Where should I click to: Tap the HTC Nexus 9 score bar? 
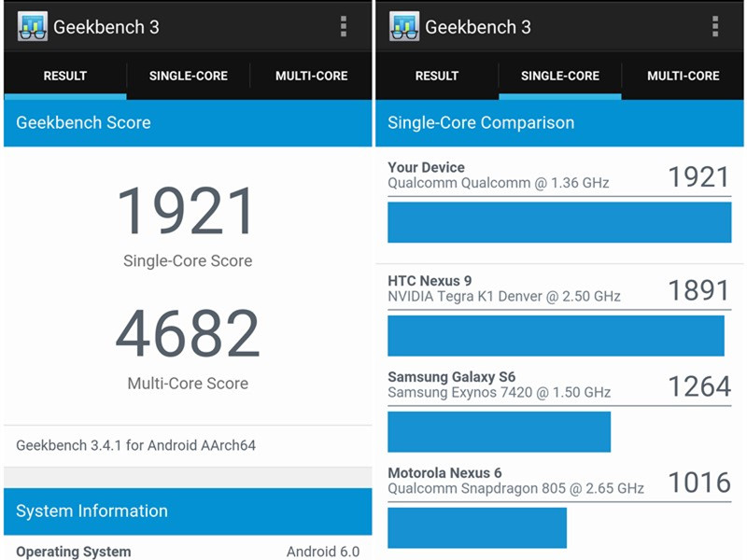[x=556, y=336]
